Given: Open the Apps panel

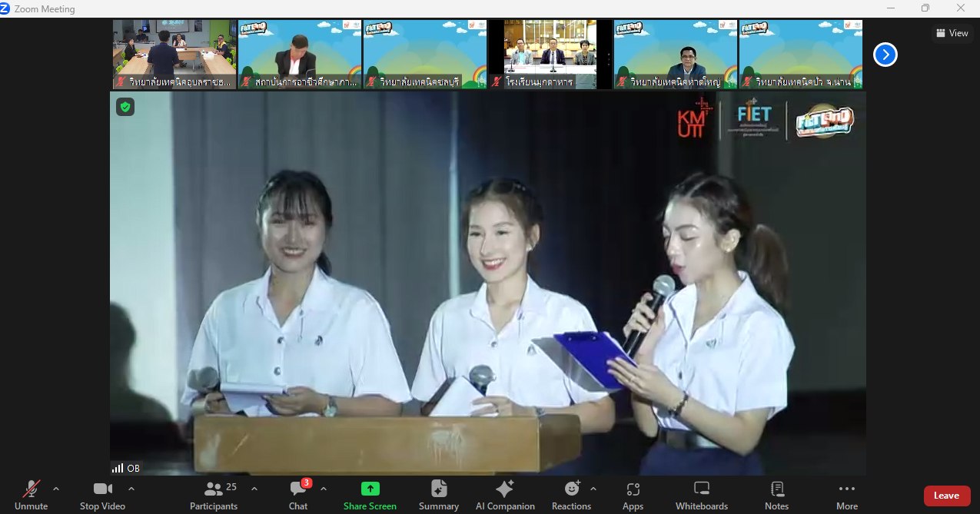Looking at the screenshot, I should point(633,495).
